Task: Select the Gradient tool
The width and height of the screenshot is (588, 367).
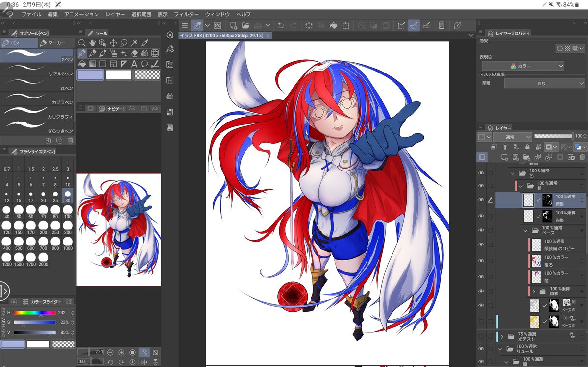Action: [92, 64]
